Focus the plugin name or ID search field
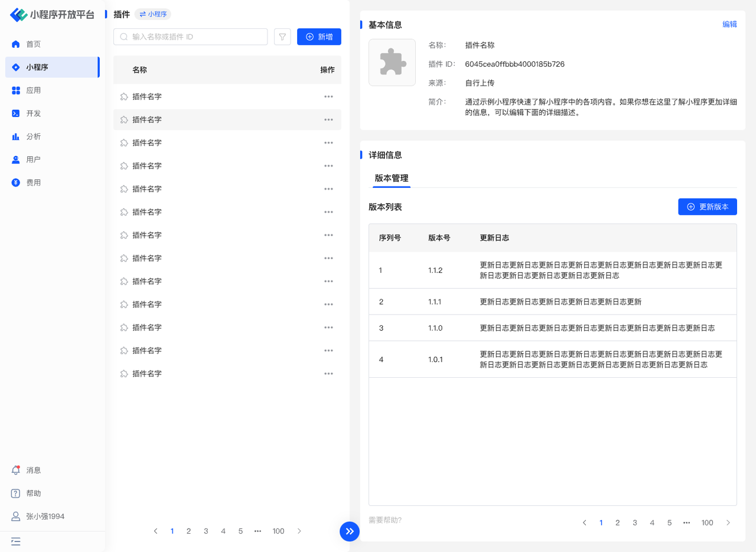Viewport: 756px width, 552px height. pyautogui.click(x=195, y=37)
